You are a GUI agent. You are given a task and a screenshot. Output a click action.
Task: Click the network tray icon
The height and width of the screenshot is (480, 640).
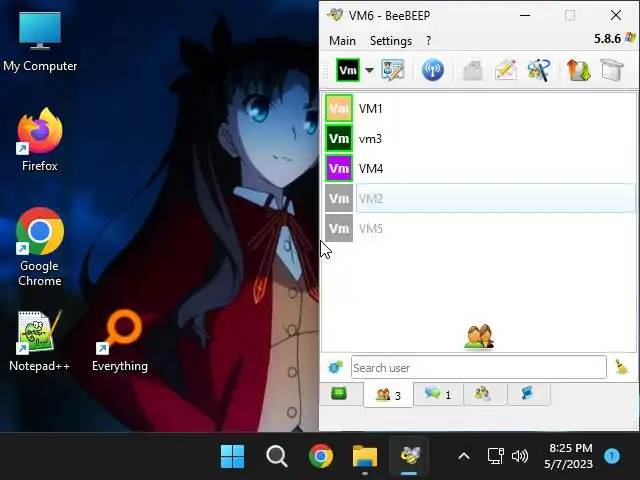(x=496, y=456)
